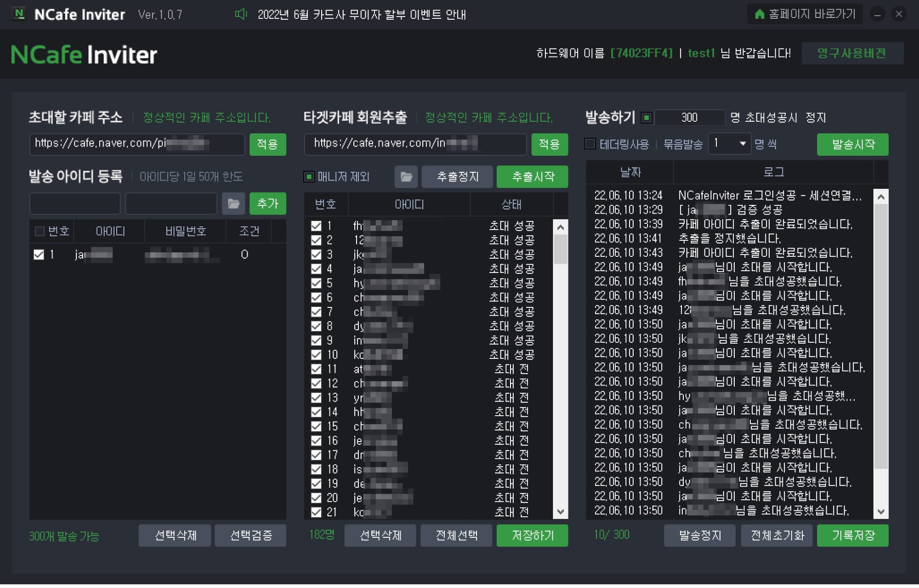Enable the 테더링사용 checkbox
Screen dimensions: 919x588
tap(590, 144)
